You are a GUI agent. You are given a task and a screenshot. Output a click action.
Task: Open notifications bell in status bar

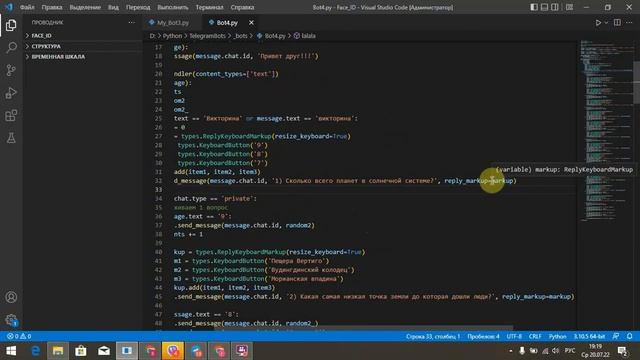click(629, 336)
